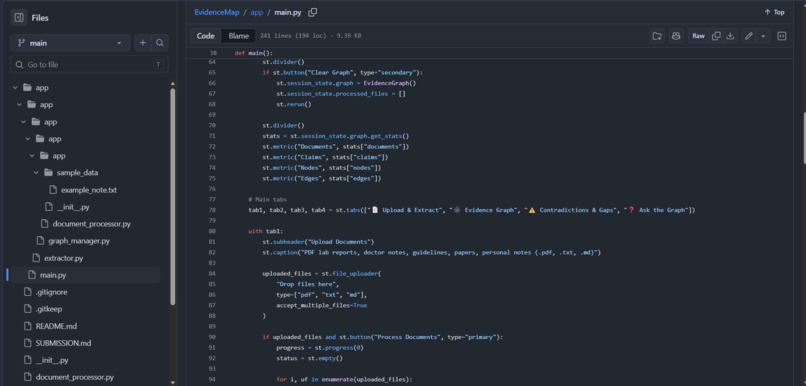The image size is (806, 386).
Task: Click sticky header 'def main():' line
Action: click(x=253, y=53)
